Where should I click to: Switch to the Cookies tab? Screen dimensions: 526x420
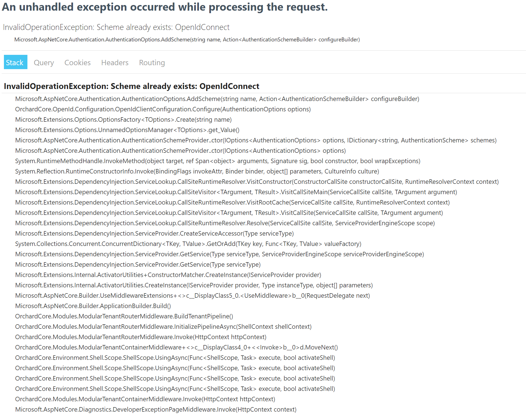[78, 62]
